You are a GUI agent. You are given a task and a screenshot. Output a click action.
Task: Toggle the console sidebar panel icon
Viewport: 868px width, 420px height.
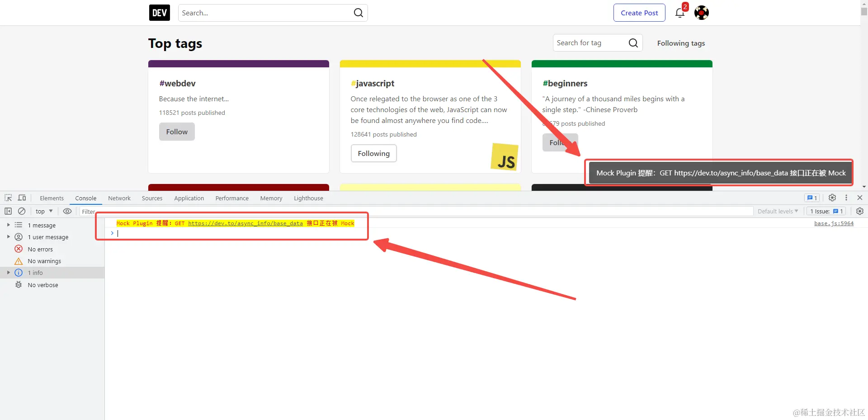[8, 211]
